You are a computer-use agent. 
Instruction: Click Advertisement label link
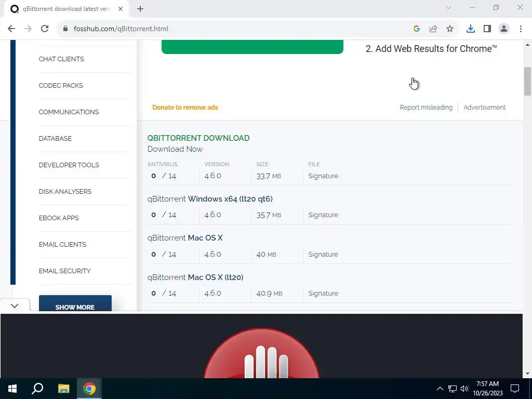coord(485,108)
